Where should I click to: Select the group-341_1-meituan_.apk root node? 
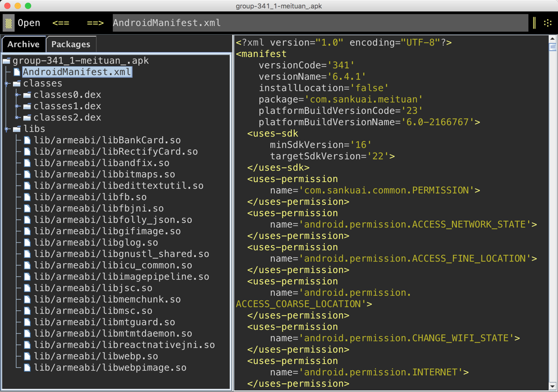click(81, 61)
